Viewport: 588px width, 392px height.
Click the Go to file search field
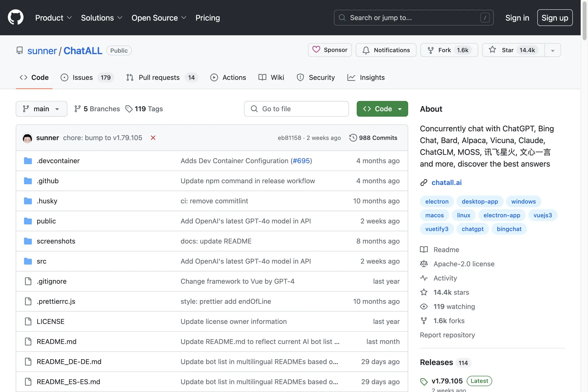(296, 109)
